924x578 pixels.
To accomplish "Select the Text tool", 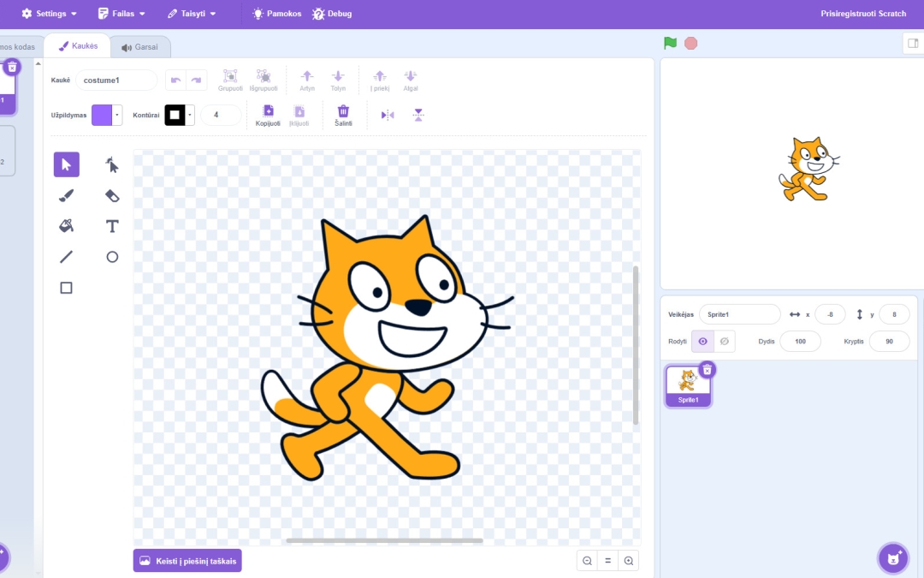I will point(112,226).
